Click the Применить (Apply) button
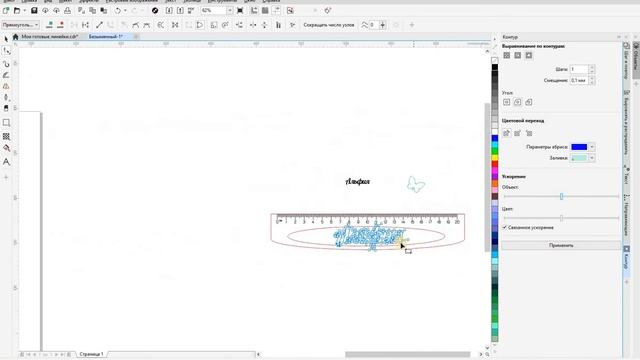This screenshot has height=360, width=640. (561, 245)
